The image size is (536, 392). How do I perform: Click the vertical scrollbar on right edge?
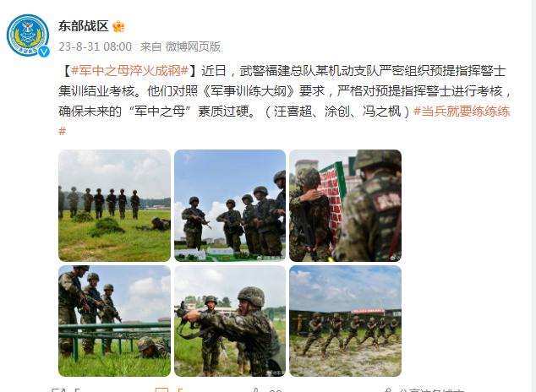(533, 196)
